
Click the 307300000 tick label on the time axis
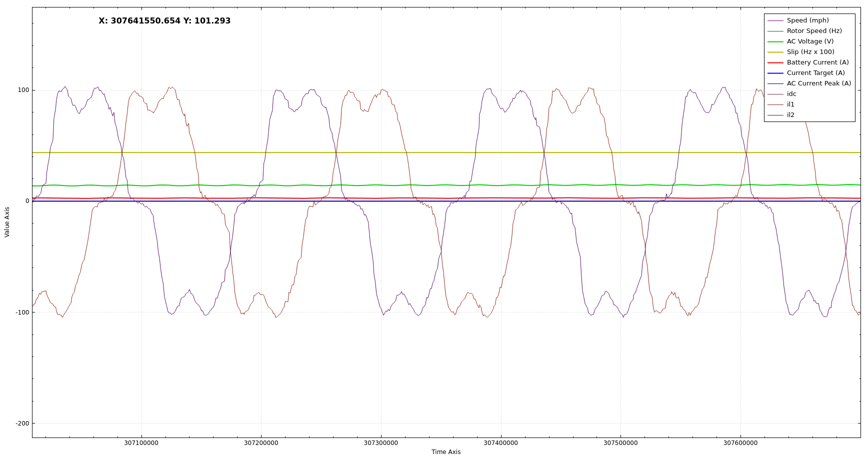(x=381, y=443)
